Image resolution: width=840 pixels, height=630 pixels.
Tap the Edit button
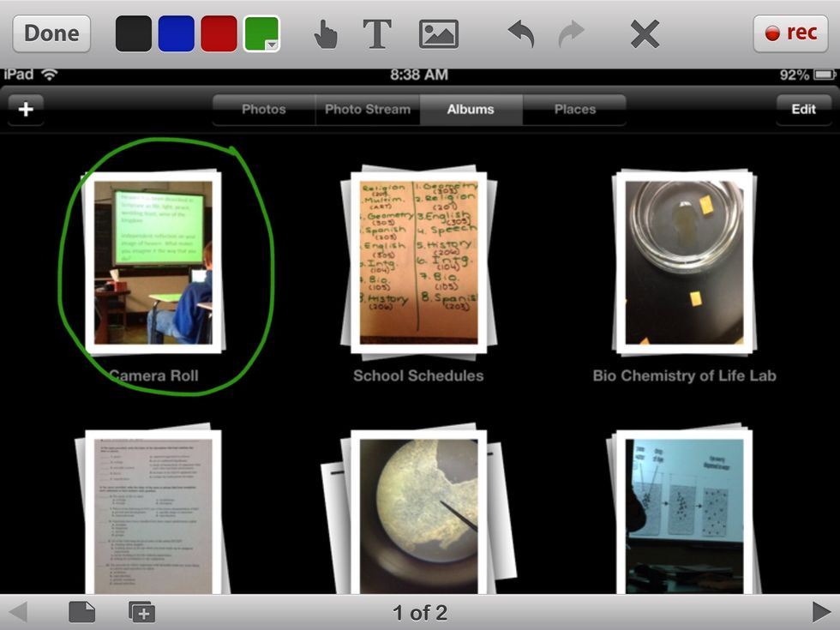pyautogui.click(x=803, y=110)
